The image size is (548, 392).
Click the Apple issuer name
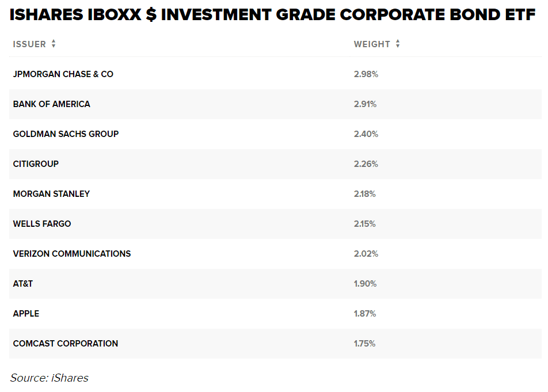26,314
